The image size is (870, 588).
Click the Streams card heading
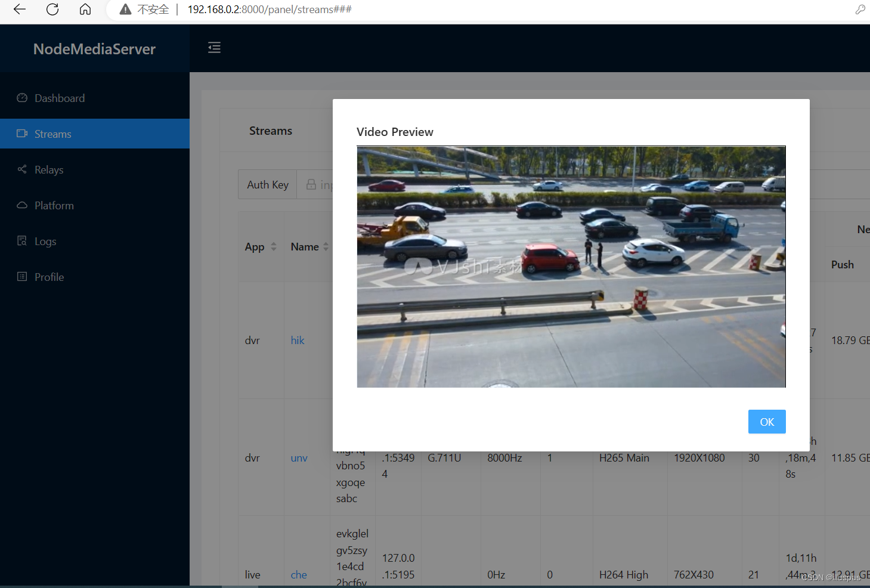click(271, 131)
